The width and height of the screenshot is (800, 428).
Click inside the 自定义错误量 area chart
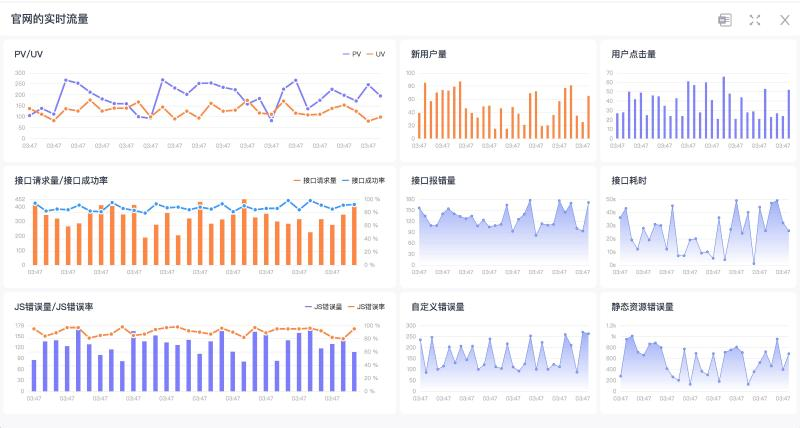(504, 359)
